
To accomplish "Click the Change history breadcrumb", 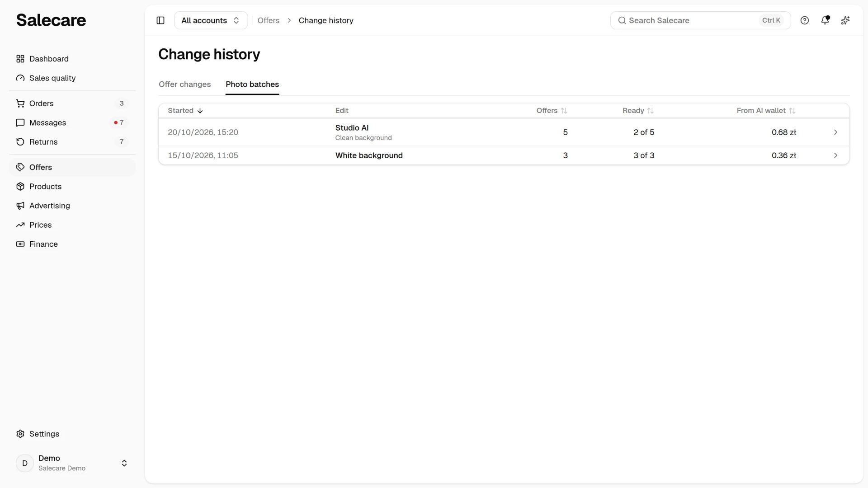I will pyautogui.click(x=326, y=20).
